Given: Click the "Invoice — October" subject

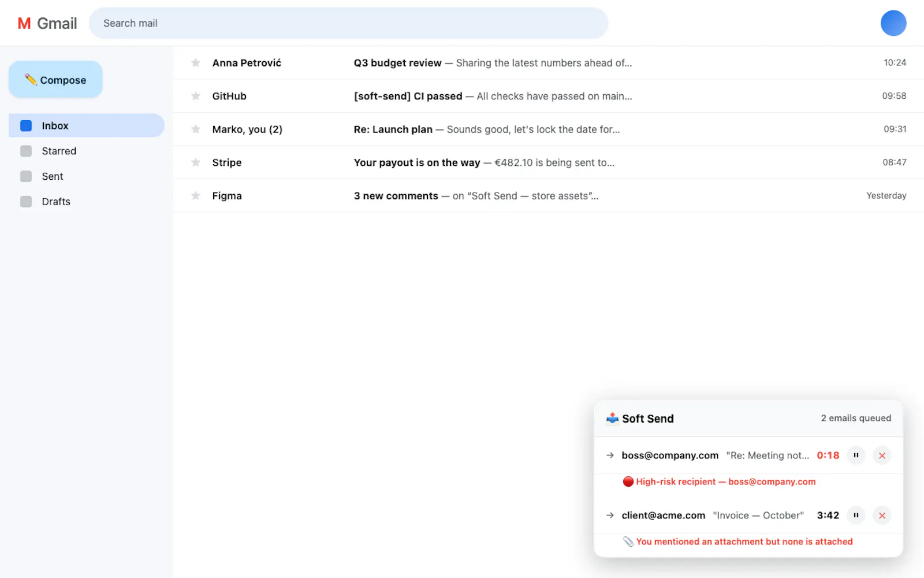Looking at the screenshot, I should [758, 515].
